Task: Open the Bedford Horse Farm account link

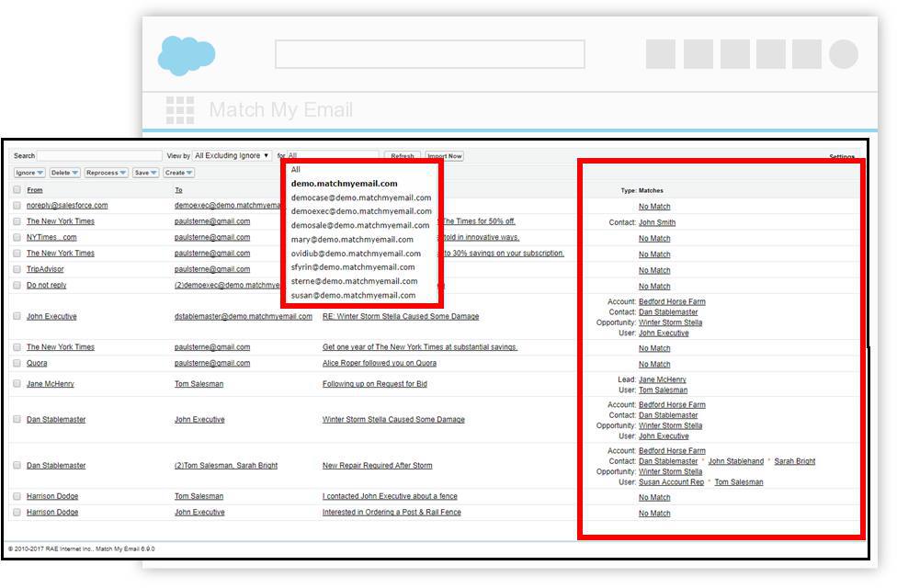Action: pos(672,302)
